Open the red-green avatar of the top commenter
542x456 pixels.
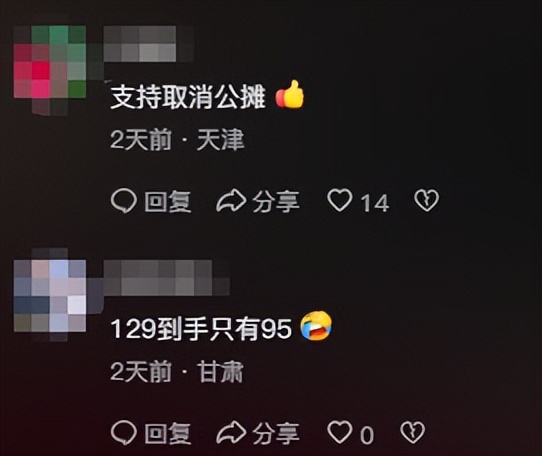pyautogui.click(x=50, y=70)
